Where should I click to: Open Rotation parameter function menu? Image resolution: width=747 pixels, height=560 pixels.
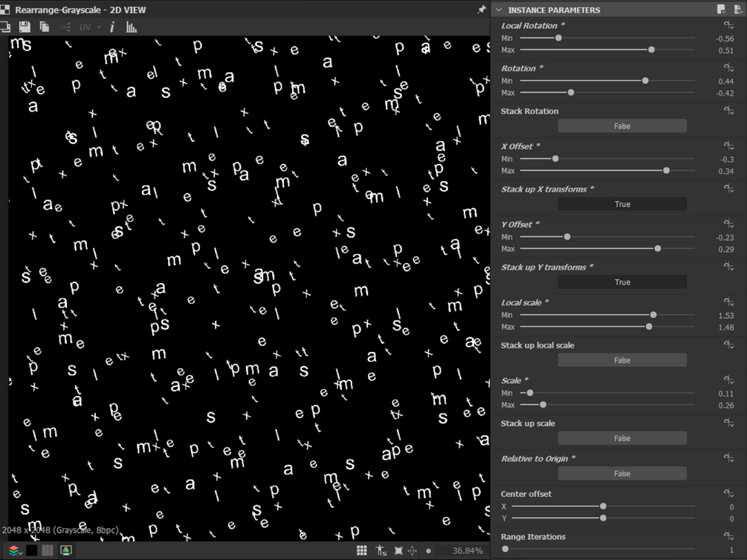[728, 68]
